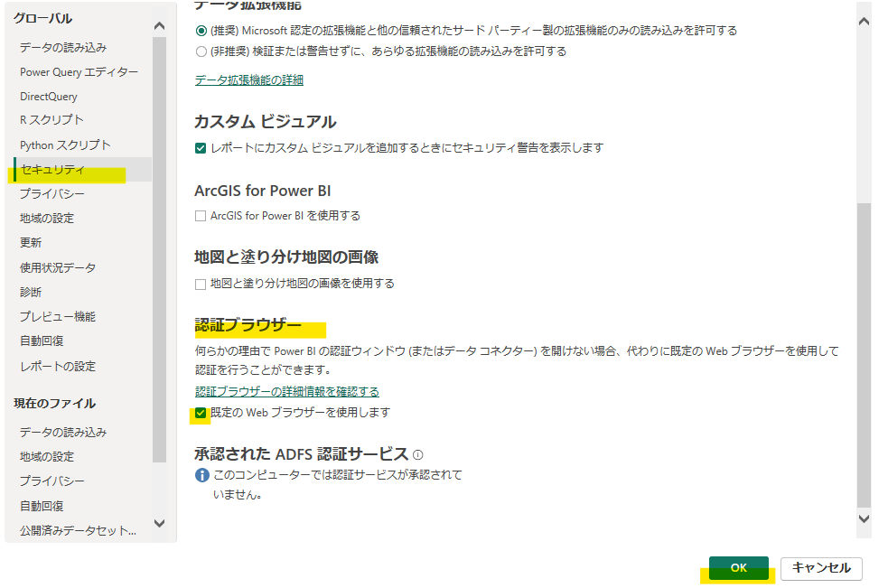Enable 地図と塗り分け地図の画像を使用する checkbox
The image size is (888, 588).
click(201, 284)
